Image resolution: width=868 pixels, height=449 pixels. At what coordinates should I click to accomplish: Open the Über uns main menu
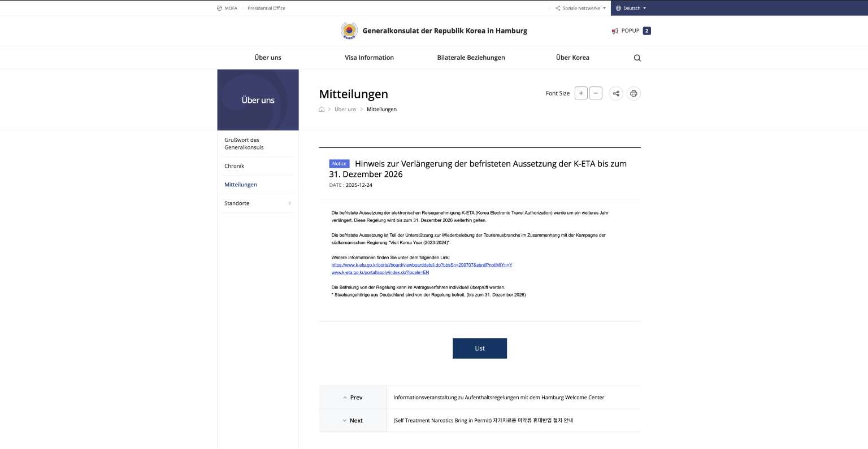(x=268, y=58)
